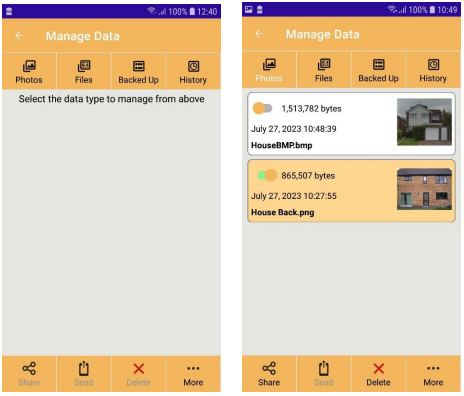Open Photos tab in left screen
464x396 pixels.
tap(29, 71)
